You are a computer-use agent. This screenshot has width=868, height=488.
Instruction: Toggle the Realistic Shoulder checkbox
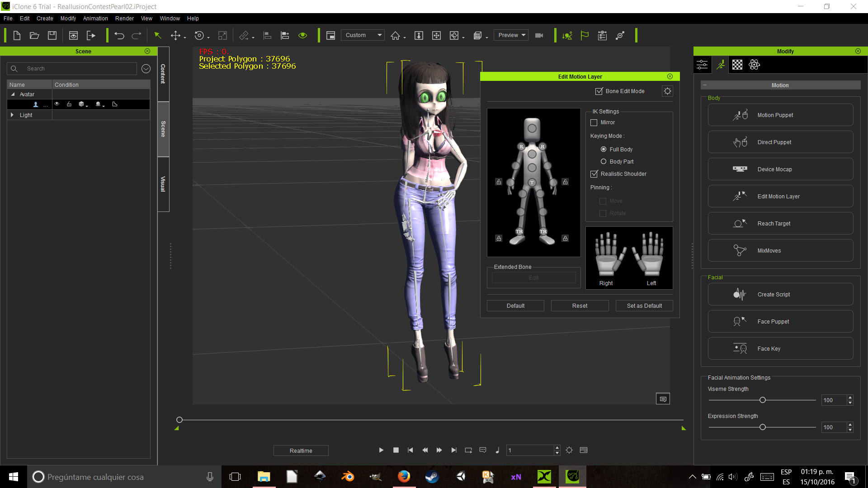(594, 174)
